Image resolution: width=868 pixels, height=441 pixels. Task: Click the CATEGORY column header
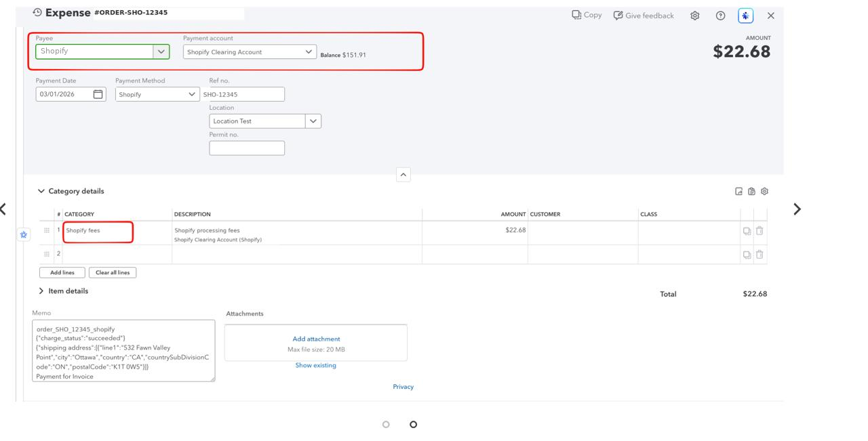pyautogui.click(x=79, y=214)
